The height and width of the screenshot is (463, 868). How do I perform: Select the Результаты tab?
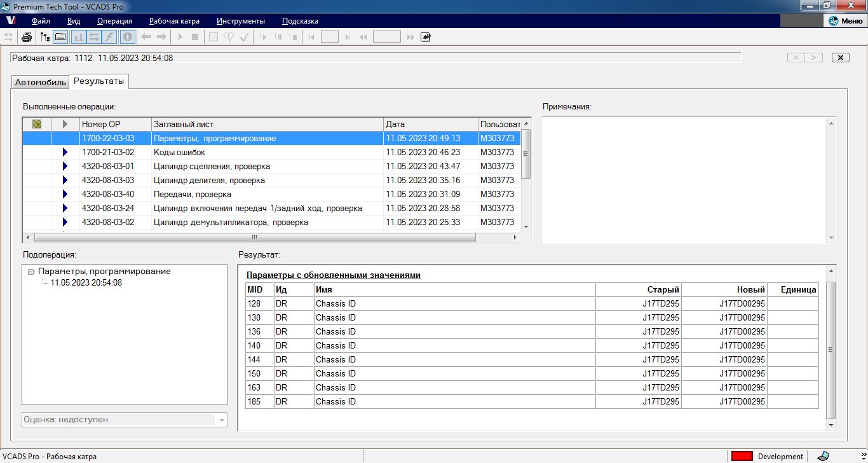click(x=99, y=81)
